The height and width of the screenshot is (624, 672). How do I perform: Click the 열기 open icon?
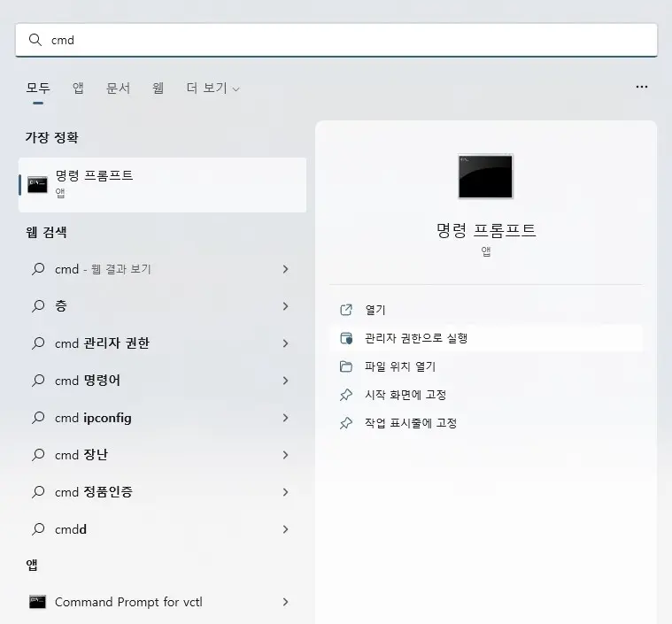pyautogui.click(x=346, y=310)
